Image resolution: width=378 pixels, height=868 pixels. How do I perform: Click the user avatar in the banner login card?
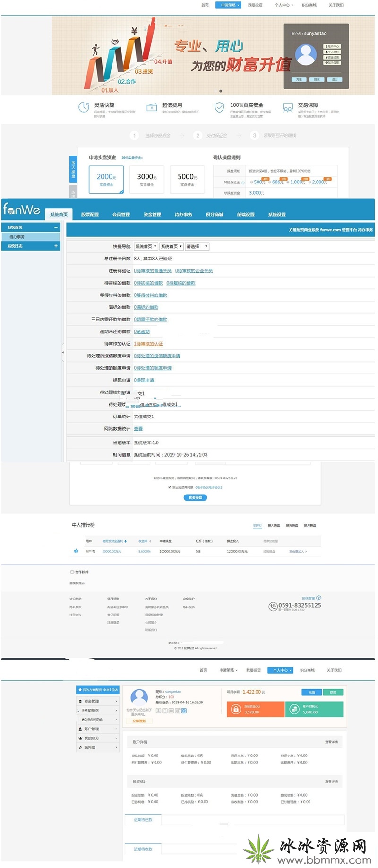[x=306, y=55]
